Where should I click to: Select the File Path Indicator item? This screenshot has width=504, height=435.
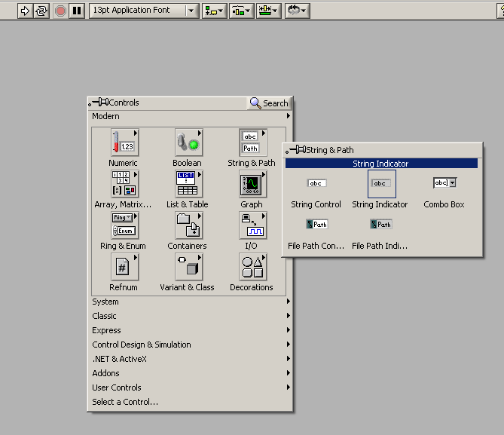(381, 225)
